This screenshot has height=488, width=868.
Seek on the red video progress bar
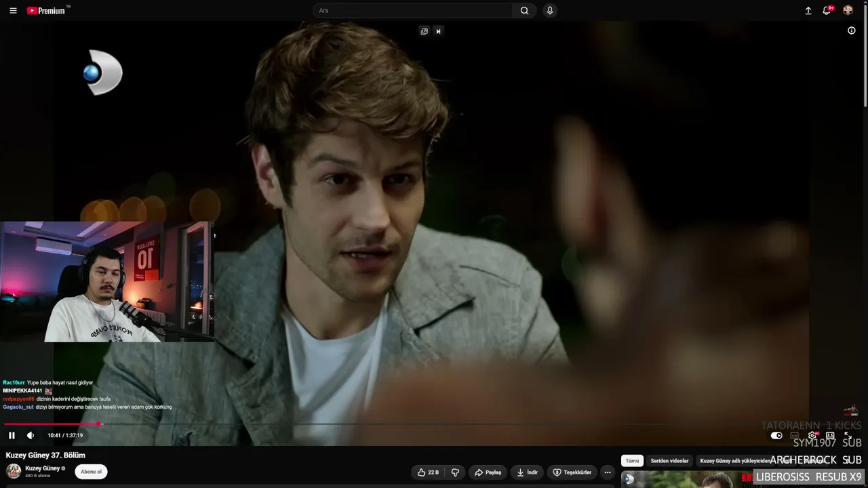(x=434, y=424)
